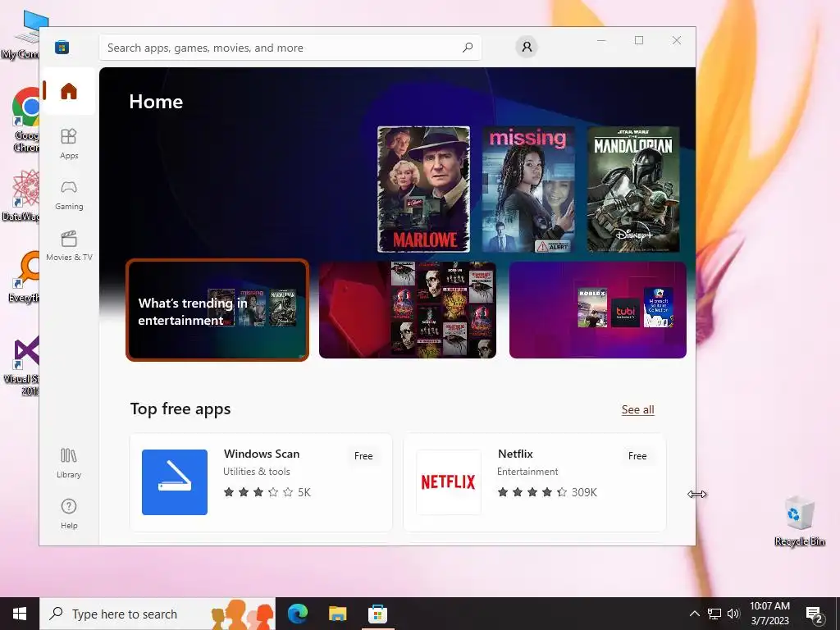Select the Everything search desktop shortcut
840x630 pixels.
25,276
